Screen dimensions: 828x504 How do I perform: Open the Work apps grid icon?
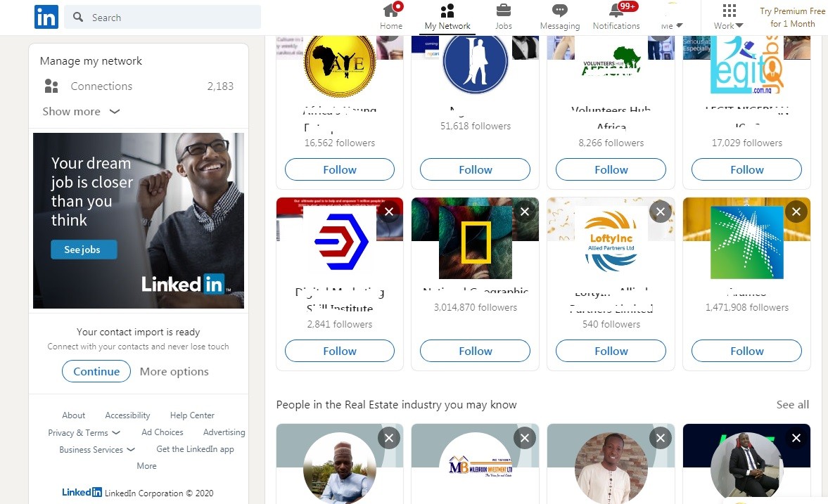coord(727,11)
